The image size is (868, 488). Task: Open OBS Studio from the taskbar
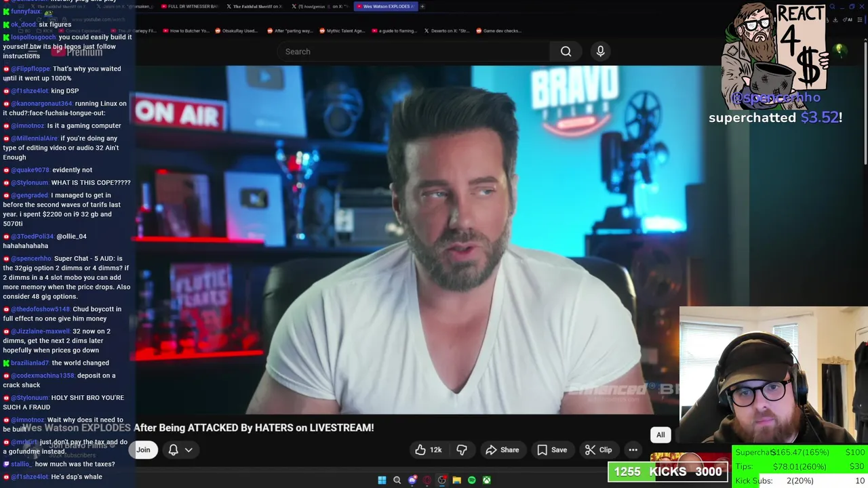tap(441, 480)
